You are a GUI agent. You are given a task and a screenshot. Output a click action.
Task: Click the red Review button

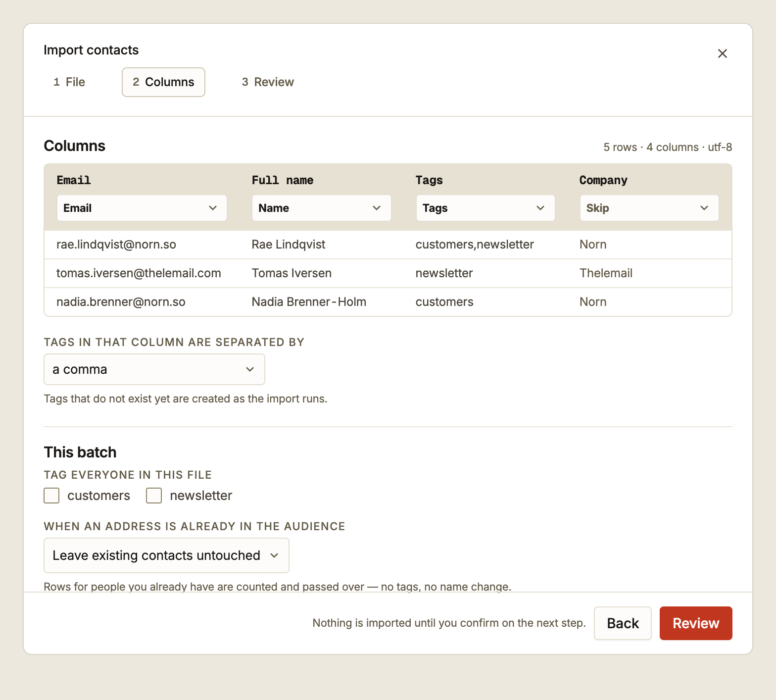tap(695, 623)
